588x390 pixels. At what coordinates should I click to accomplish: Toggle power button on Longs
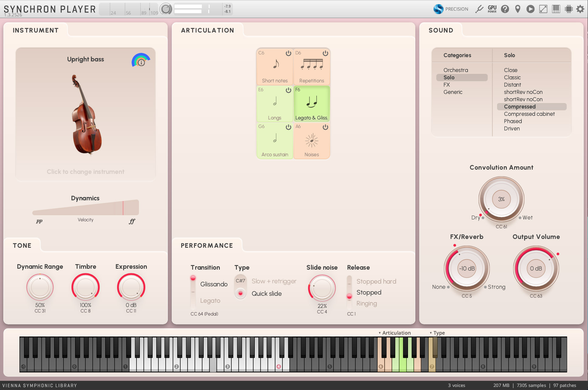(x=288, y=90)
